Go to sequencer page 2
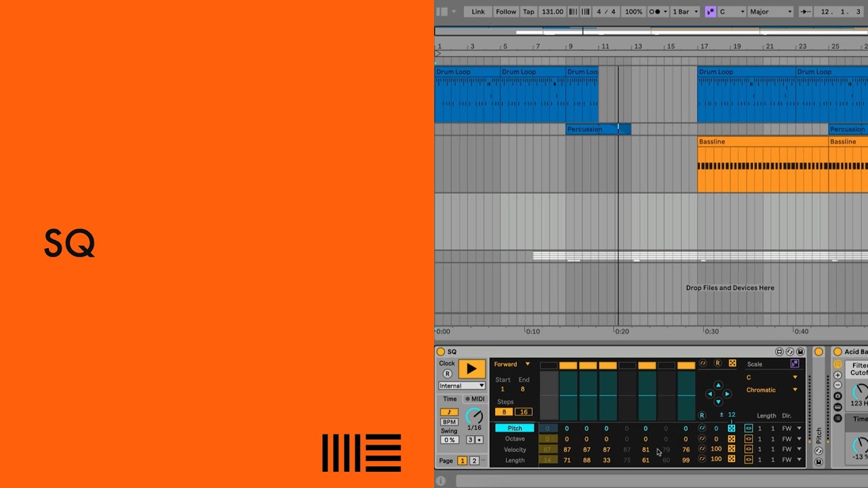This screenshot has height=488, width=868. tap(474, 461)
